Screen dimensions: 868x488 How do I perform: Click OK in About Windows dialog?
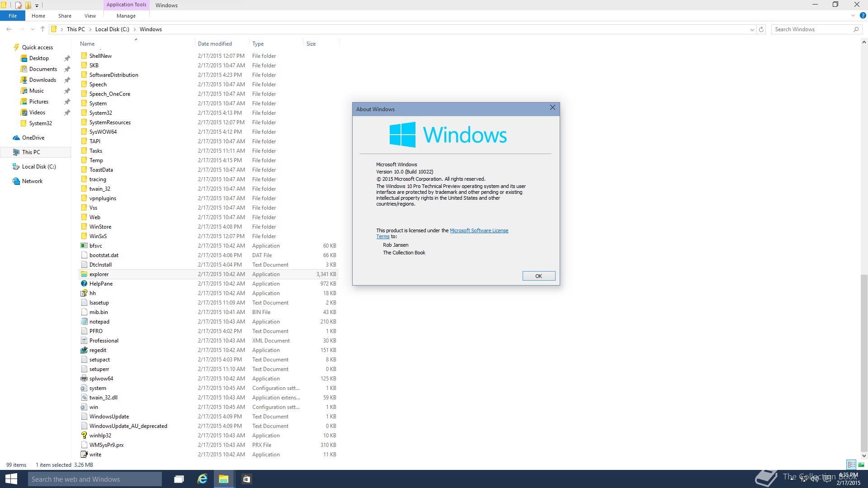point(538,276)
